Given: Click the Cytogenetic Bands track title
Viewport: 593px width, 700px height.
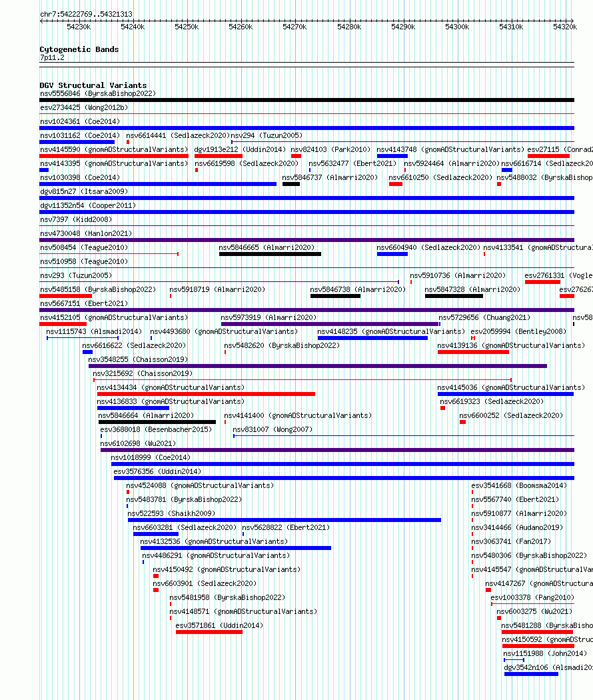Looking at the screenshot, I should click(x=79, y=49).
